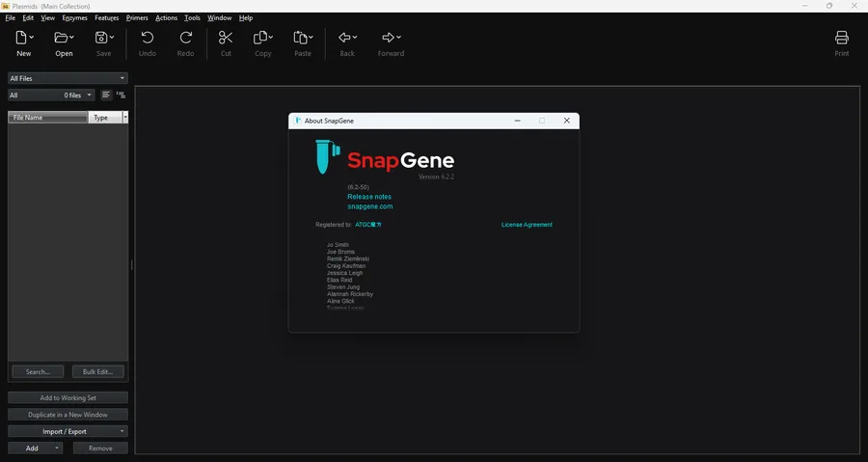Open the View menu
The height and width of the screenshot is (462, 868).
pyautogui.click(x=47, y=17)
